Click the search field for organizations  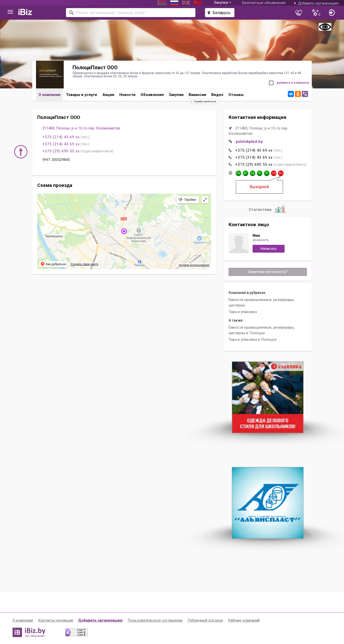pos(131,13)
